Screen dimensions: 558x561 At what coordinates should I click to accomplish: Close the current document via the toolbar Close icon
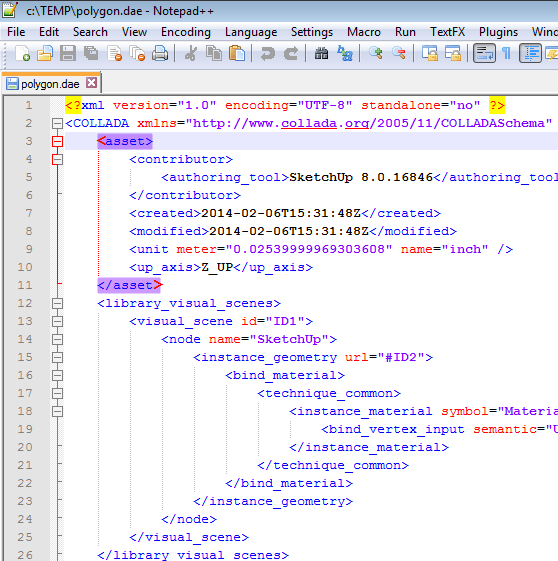tap(114, 53)
